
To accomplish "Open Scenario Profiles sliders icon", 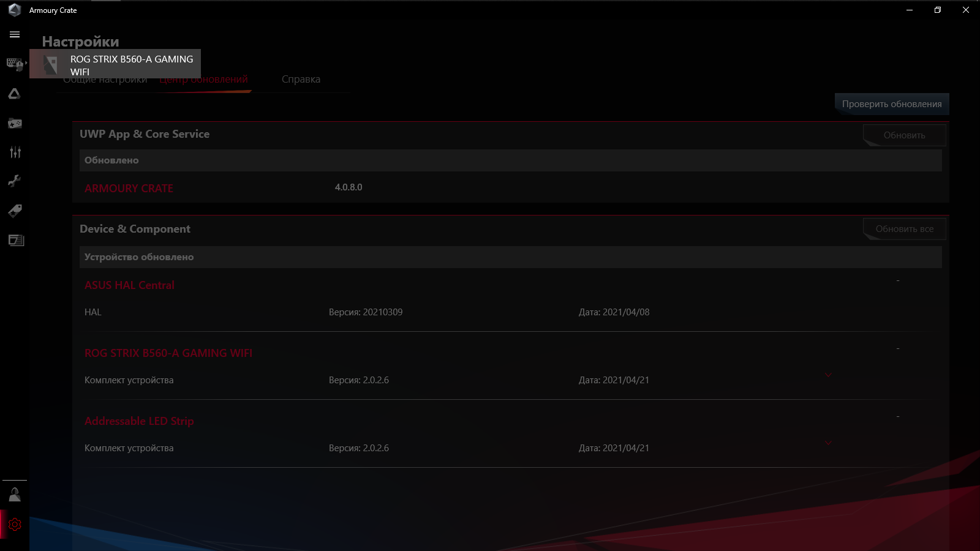I will coord(15,152).
